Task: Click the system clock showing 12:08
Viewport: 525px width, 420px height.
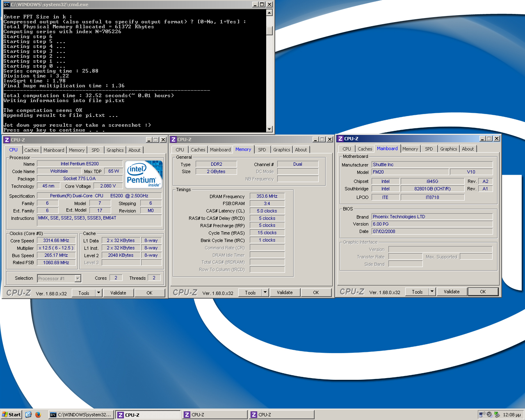Action: (x=511, y=415)
